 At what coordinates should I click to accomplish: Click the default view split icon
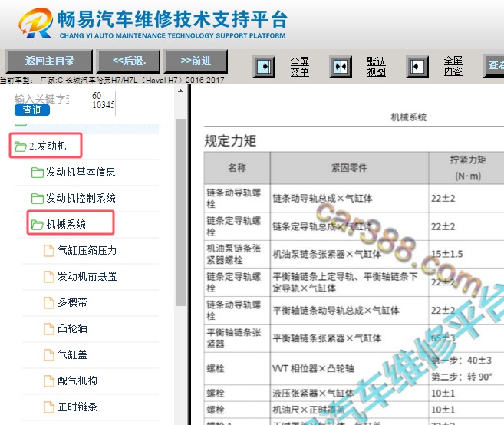coord(341,67)
